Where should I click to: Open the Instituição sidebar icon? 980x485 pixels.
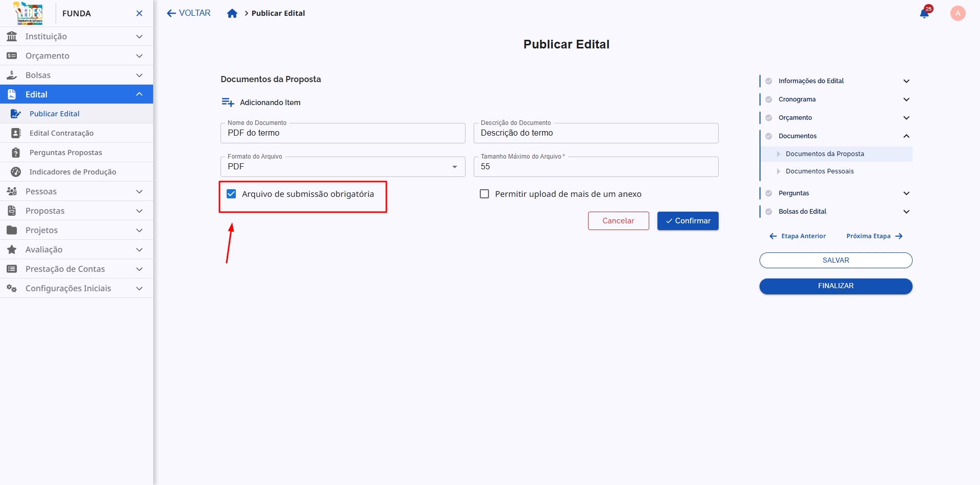coord(12,36)
